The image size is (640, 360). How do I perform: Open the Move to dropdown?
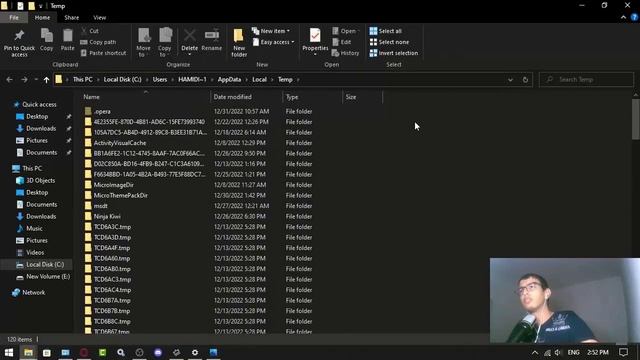(x=143, y=42)
